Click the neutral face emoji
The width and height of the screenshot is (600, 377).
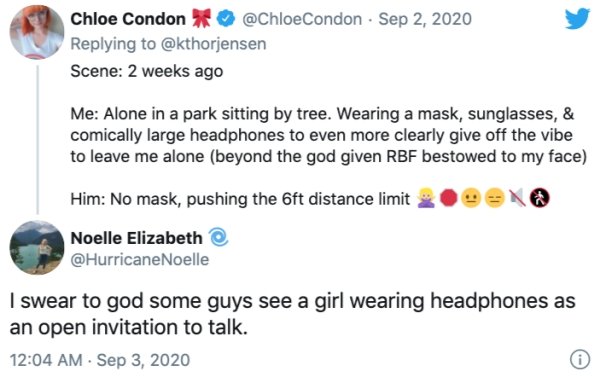click(x=471, y=198)
